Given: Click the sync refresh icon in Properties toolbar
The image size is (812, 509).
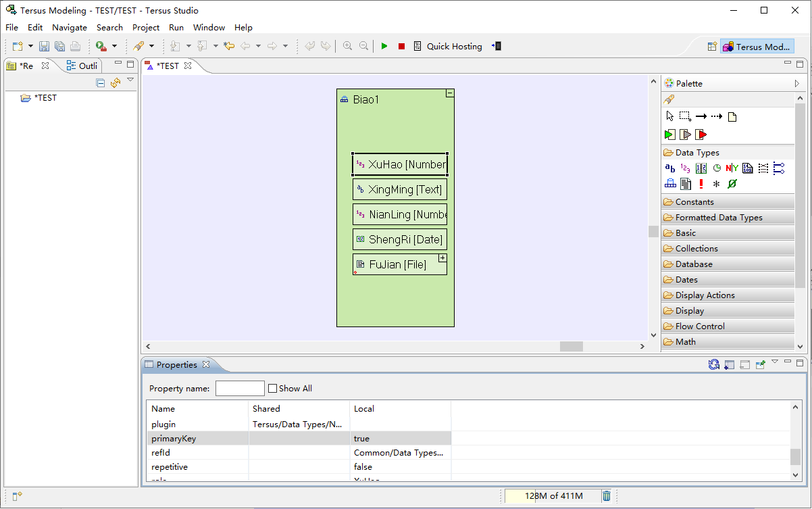Looking at the screenshot, I should (x=714, y=365).
